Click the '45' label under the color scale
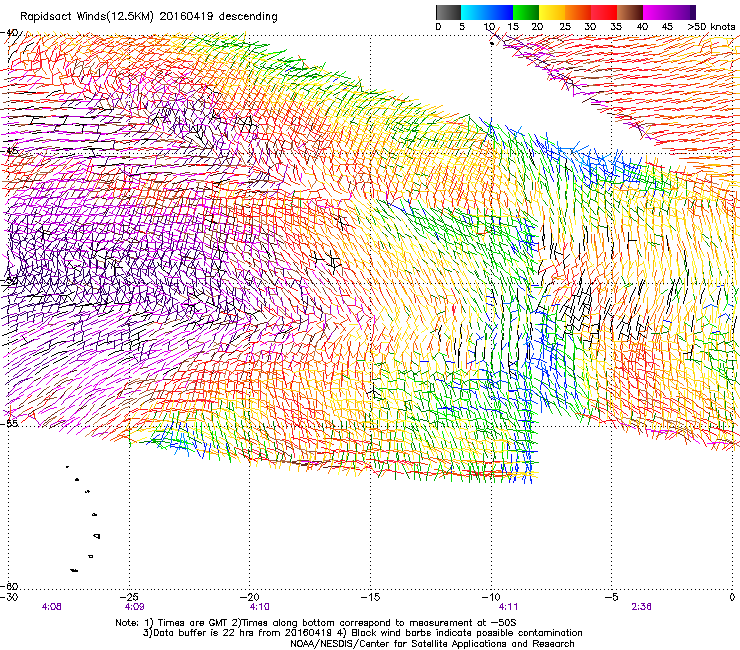This screenshot has height=650, width=740. click(x=667, y=27)
